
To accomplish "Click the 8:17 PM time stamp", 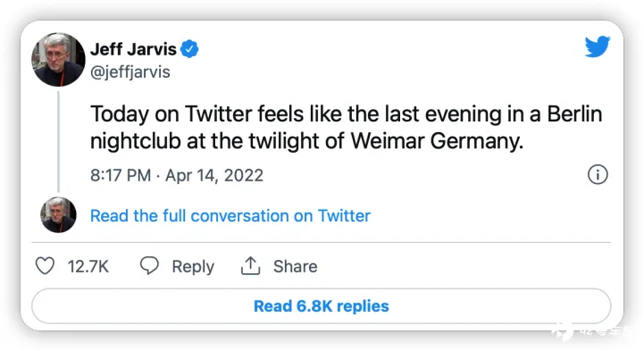I will pyautogui.click(x=121, y=175).
